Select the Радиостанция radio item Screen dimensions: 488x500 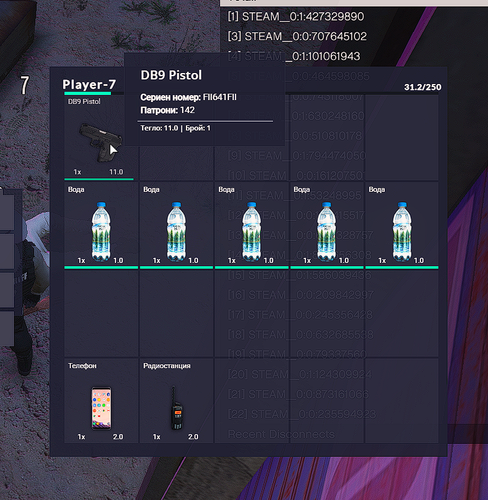[176, 408]
